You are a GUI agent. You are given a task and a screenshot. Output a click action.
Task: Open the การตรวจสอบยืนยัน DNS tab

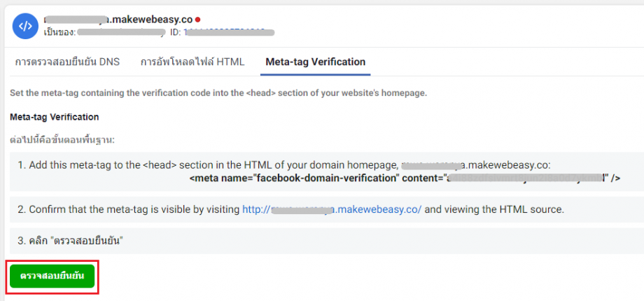tap(67, 62)
